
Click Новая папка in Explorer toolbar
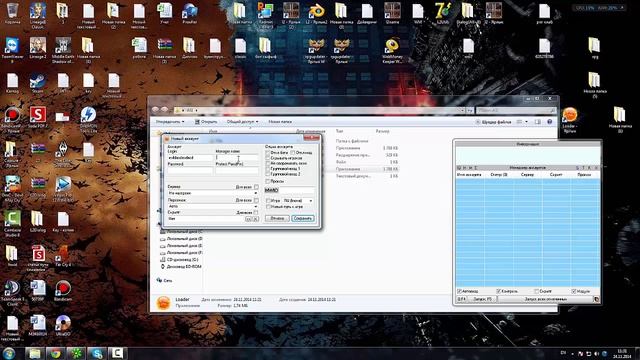pyautogui.click(x=280, y=122)
